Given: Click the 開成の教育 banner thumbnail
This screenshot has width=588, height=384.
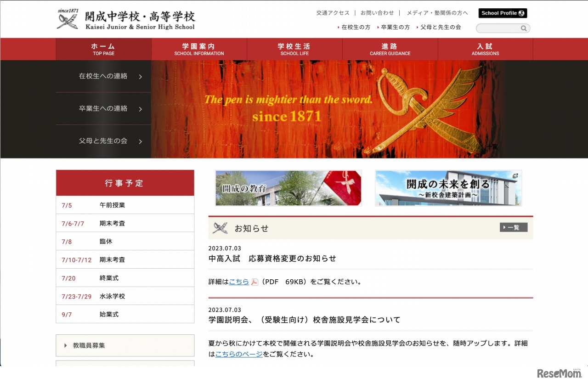Looking at the screenshot, I should 288,188.
